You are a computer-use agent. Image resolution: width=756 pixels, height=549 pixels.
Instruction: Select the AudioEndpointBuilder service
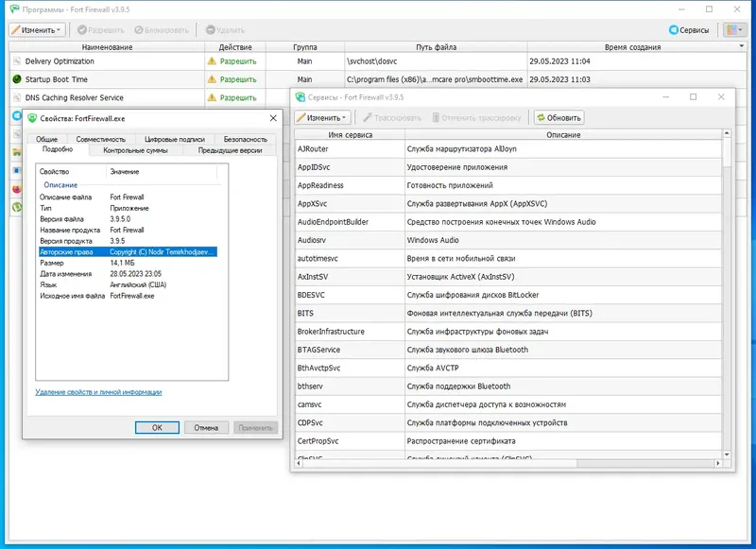508,222
